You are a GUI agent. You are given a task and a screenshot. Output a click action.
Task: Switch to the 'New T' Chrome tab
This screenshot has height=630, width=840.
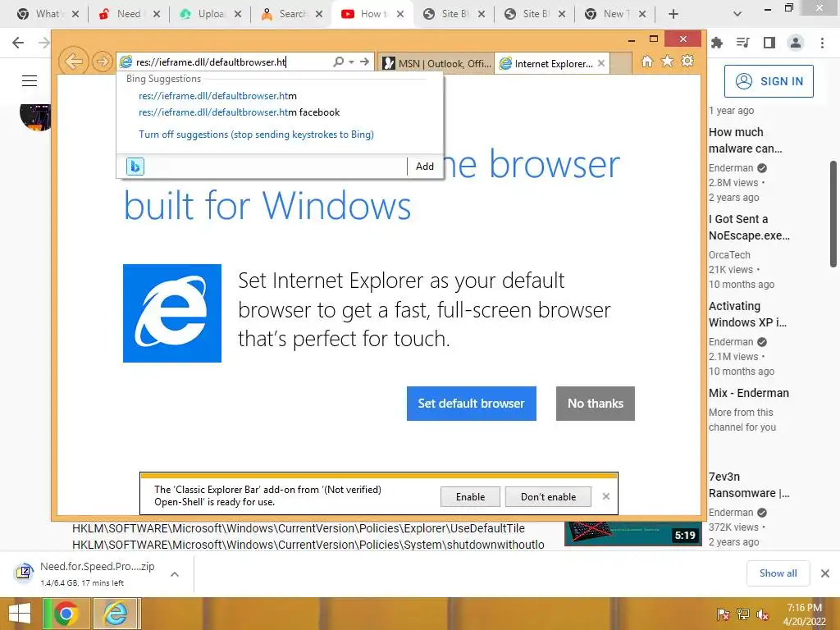pos(616,14)
